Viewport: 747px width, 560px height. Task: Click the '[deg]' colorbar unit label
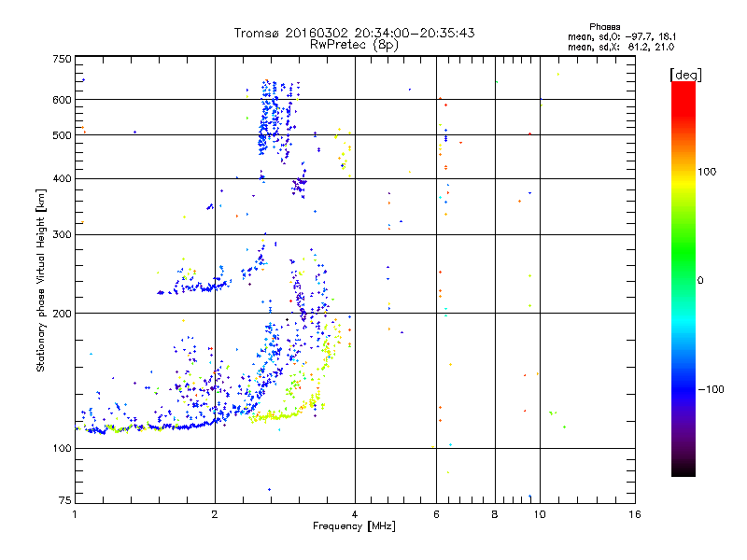pos(685,75)
